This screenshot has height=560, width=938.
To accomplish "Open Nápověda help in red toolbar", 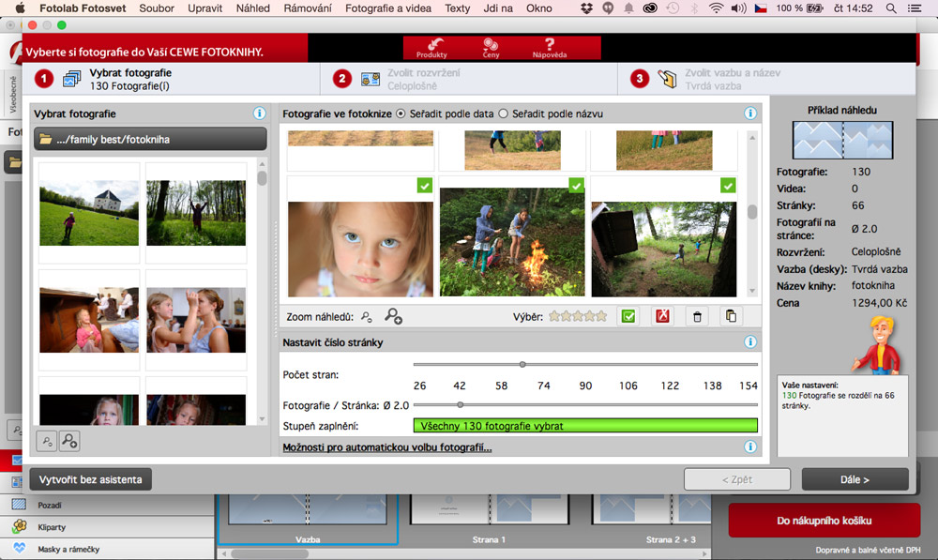I will (x=550, y=48).
